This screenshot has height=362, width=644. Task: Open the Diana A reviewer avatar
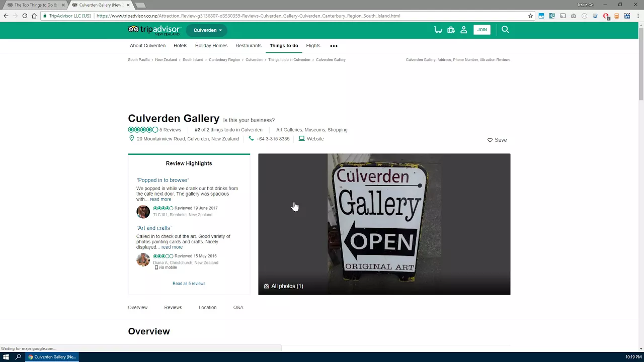point(143,259)
